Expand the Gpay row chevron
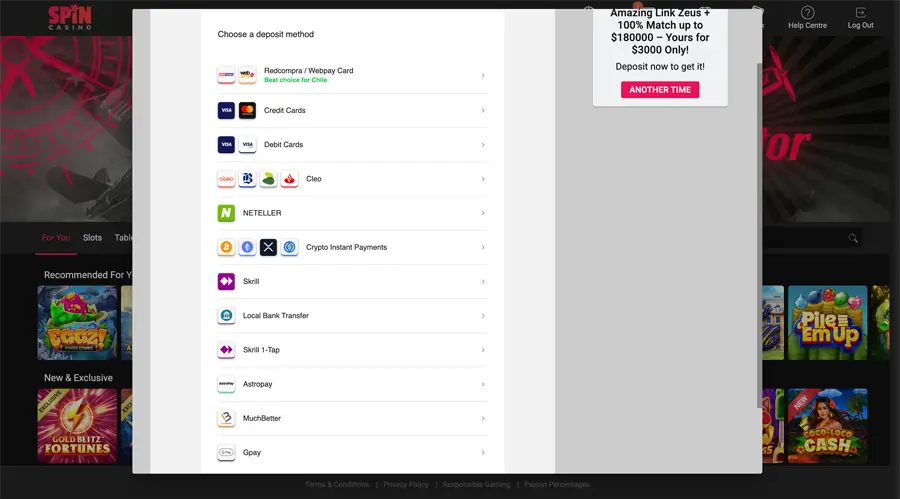Screen dimensions: 900x499 (x=483, y=452)
